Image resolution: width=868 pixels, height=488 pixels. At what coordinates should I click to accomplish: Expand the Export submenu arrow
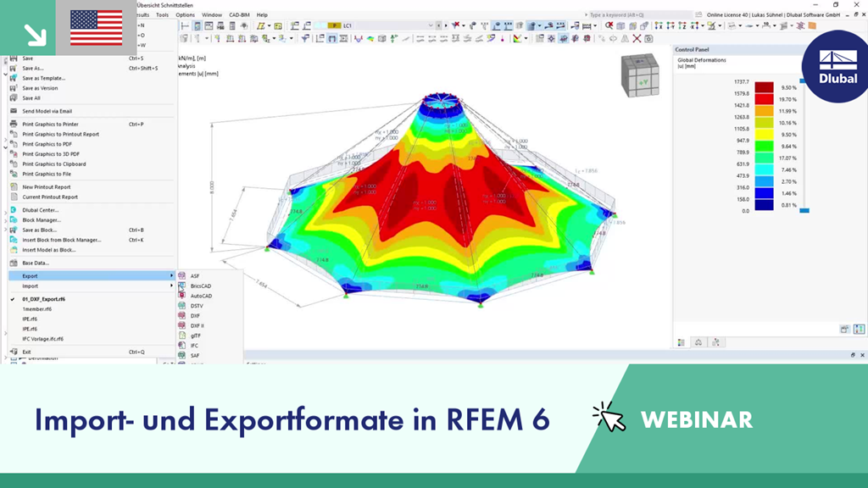pyautogui.click(x=171, y=276)
